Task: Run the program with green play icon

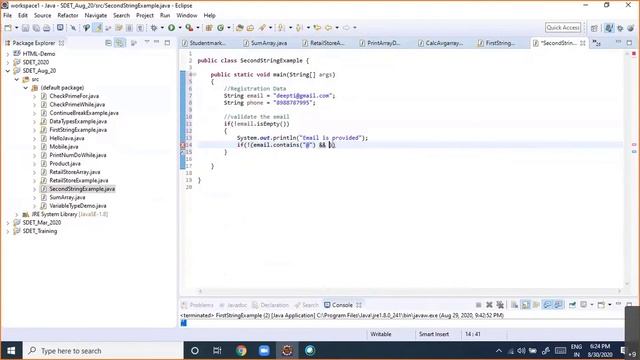Action: click(171, 28)
